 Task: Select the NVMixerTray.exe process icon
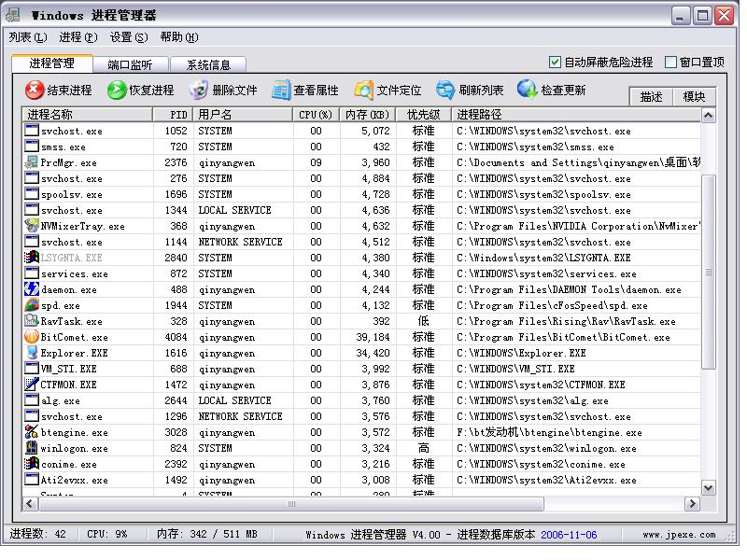(32, 226)
